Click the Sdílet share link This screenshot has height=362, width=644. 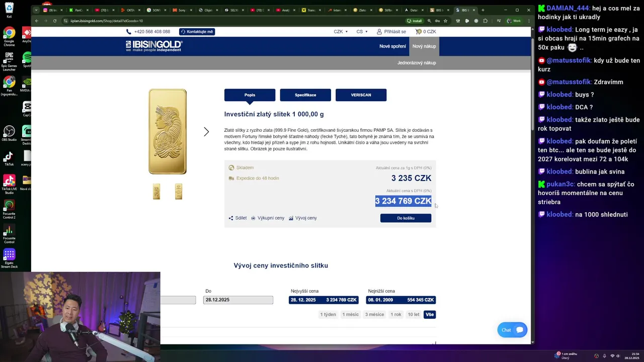(237, 218)
